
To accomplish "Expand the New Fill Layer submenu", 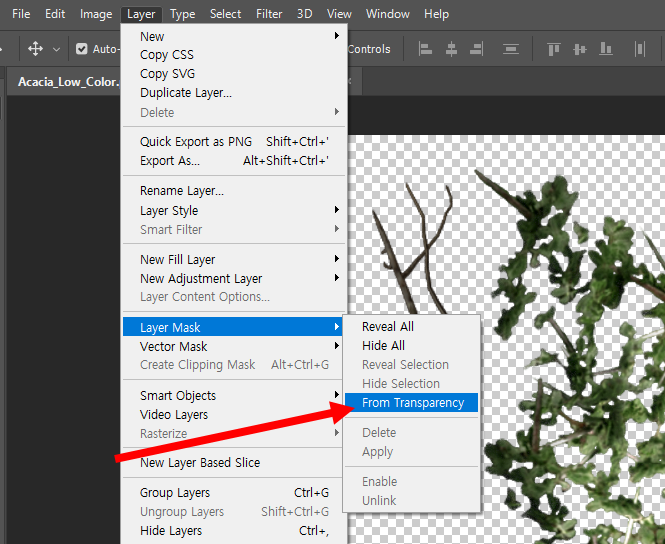I will [234, 259].
